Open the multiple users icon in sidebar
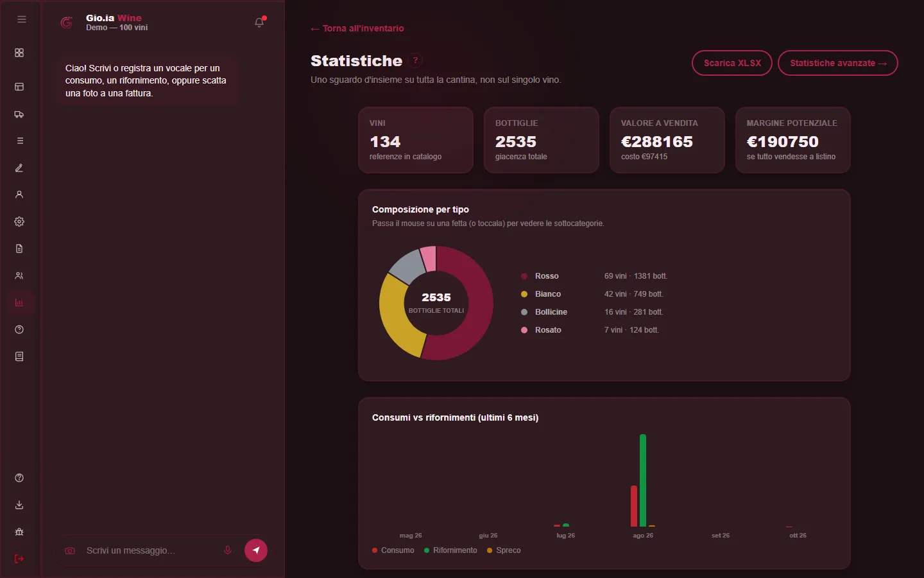The height and width of the screenshot is (578, 924). point(19,276)
